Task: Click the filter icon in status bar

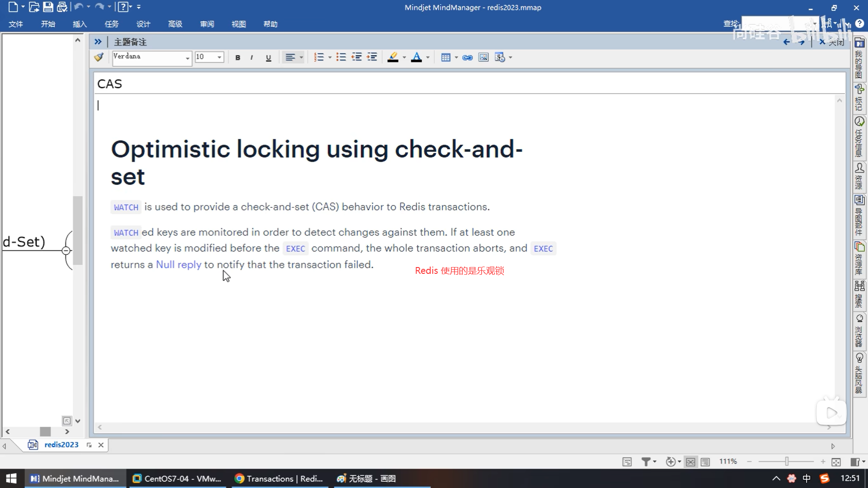Action: 646,461
